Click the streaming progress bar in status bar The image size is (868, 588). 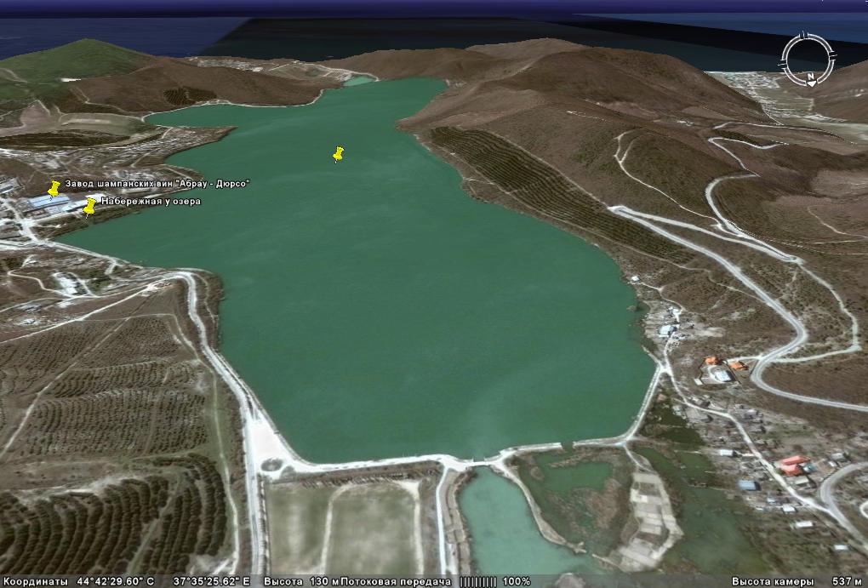pos(477,581)
